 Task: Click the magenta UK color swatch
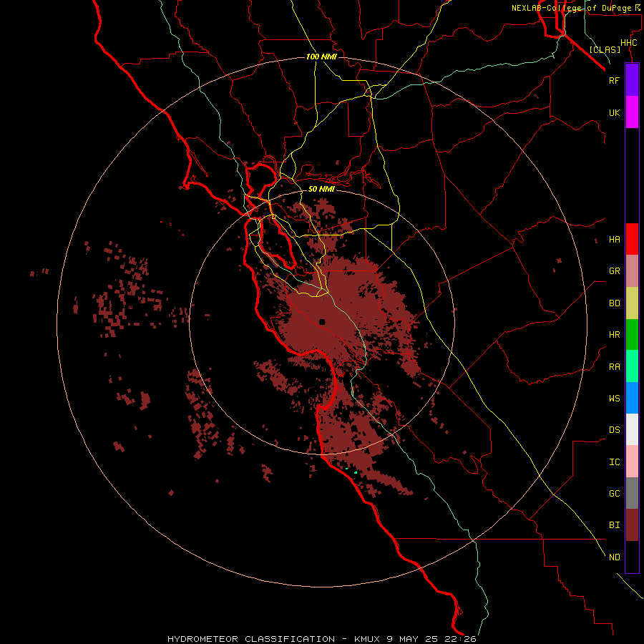632,112
